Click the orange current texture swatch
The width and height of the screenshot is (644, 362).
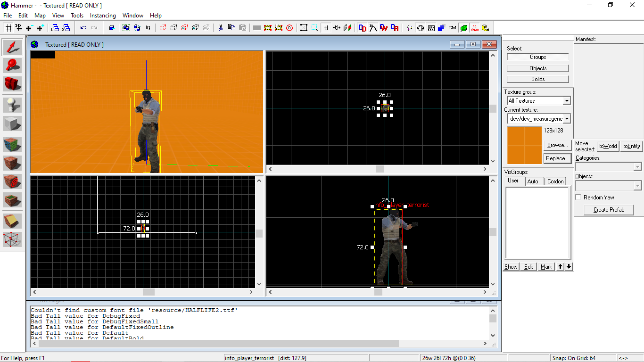(524, 145)
